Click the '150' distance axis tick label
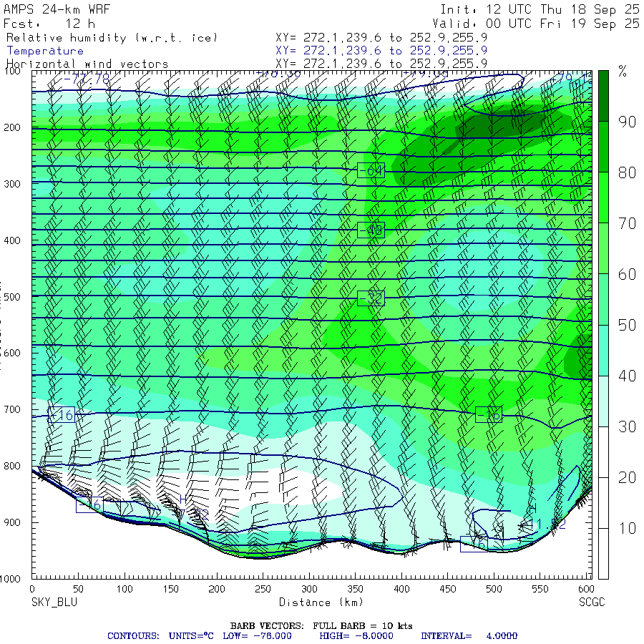This screenshot has width=644, height=644. point(170,589)
